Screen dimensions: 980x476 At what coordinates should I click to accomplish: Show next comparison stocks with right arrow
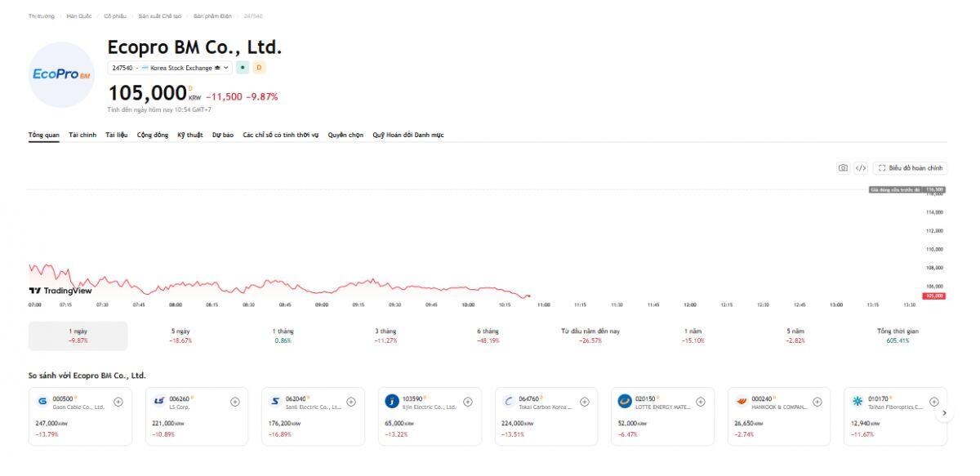(944, 413)
